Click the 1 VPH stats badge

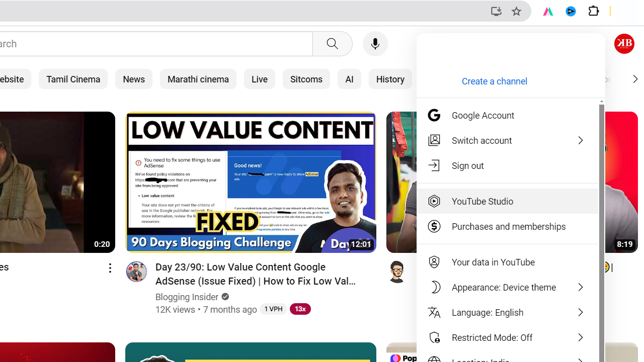tap(273, 309)
